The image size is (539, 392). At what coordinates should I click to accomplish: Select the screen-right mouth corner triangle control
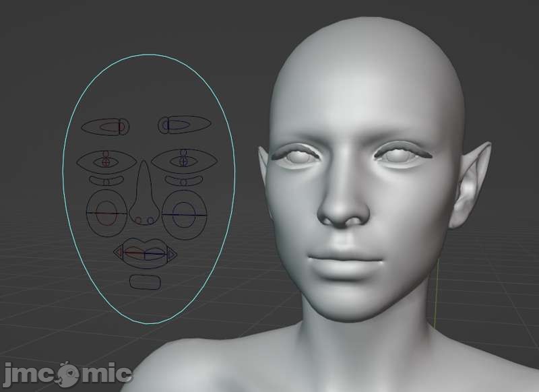coord(172,255)
